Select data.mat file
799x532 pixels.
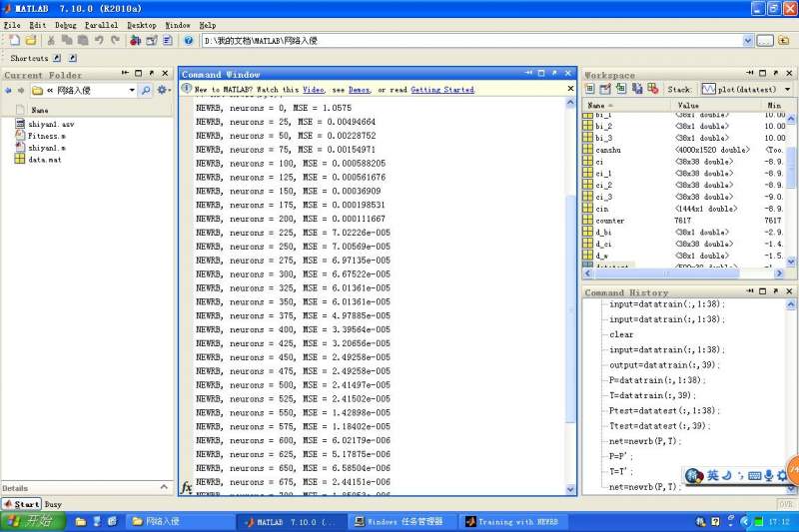(45, 160)
